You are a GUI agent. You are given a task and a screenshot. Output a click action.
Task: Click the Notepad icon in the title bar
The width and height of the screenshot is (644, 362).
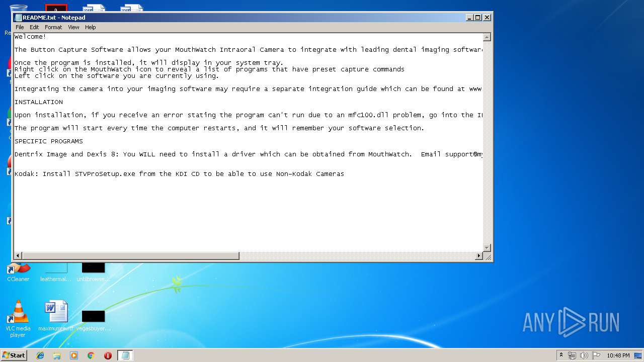click(18, 18)
